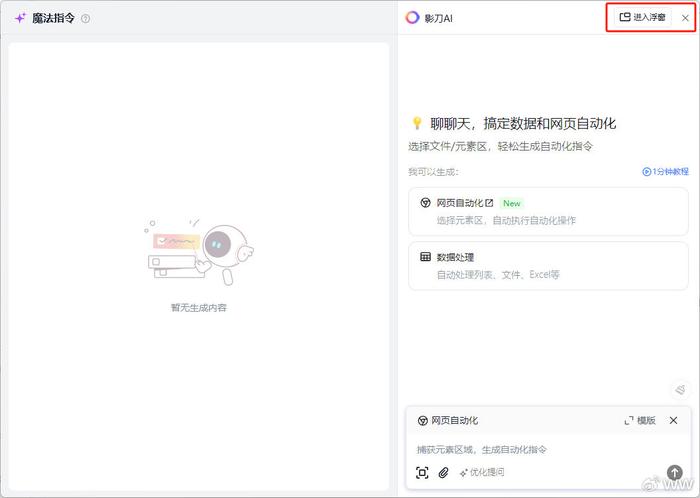Click the 魔法指令 sparkle icon
700x498 pixels.
(x=20, y=18)
